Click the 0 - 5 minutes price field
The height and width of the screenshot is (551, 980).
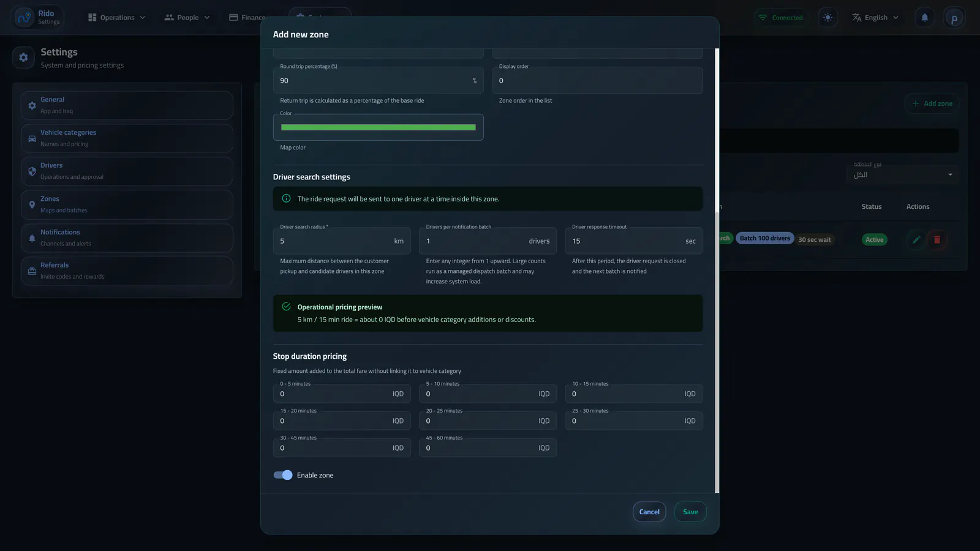[342, 394]
